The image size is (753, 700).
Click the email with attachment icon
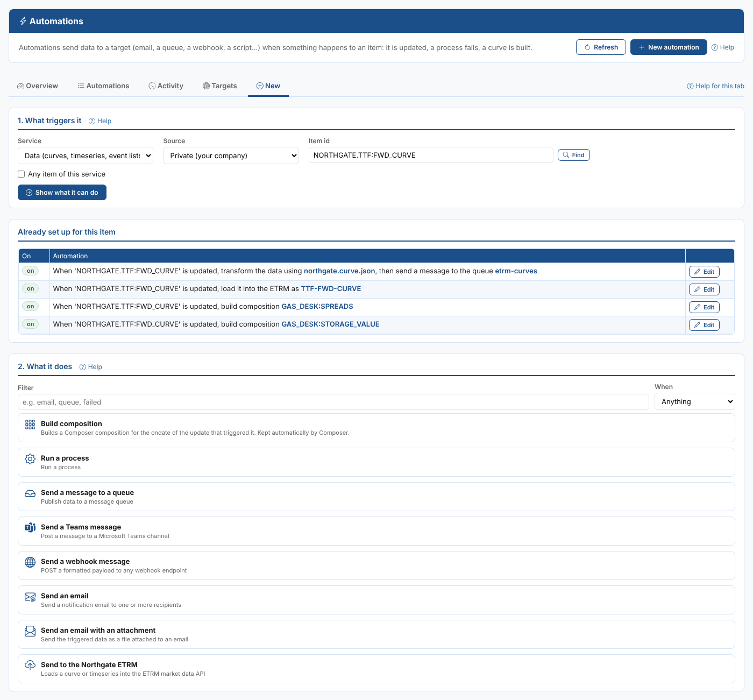click(30, 631)
